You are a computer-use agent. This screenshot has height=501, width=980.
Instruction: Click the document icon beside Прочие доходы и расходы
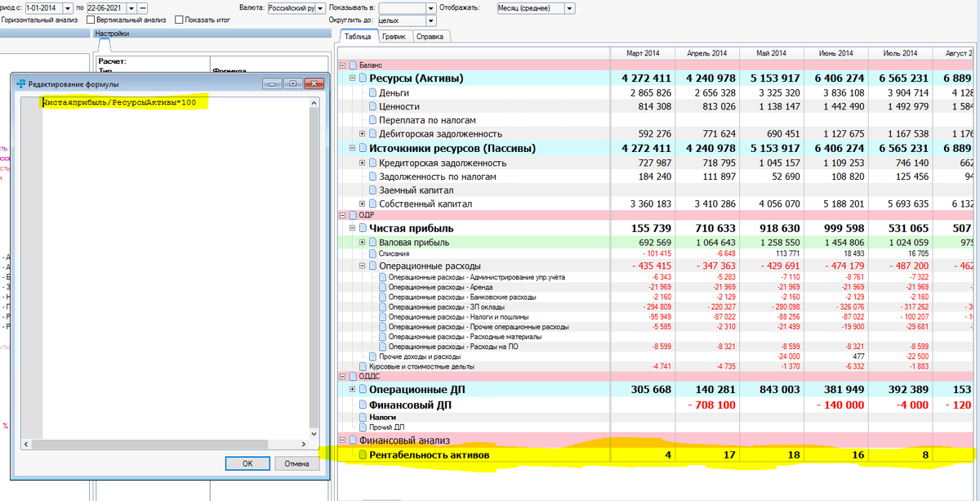click(x=372, y=356)
